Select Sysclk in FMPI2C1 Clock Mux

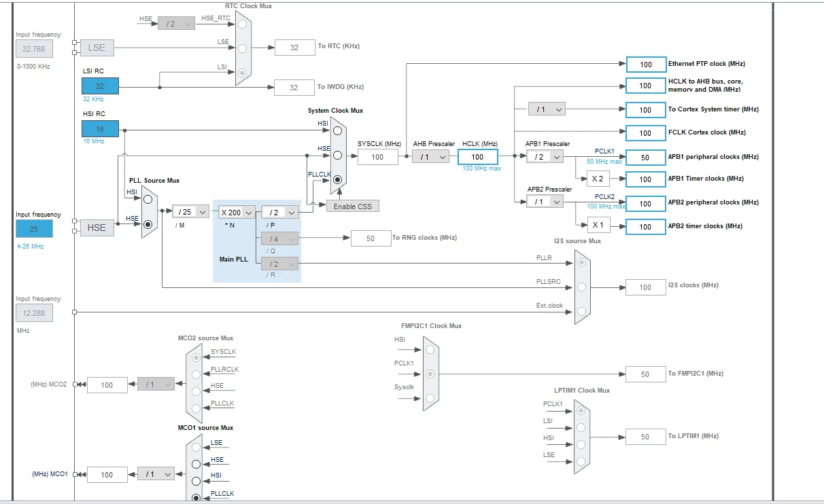click(429, 398)
